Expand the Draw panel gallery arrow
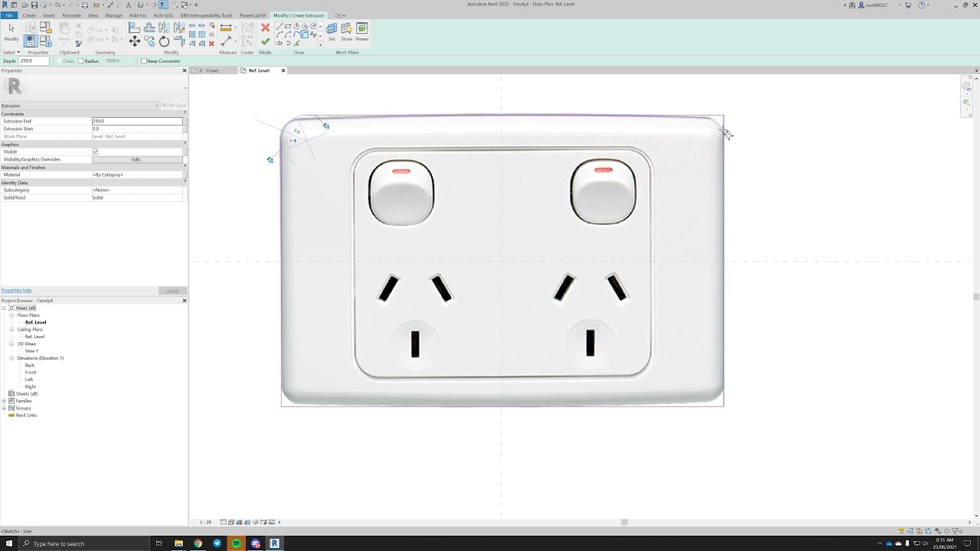The image size is (980, 551). pos(320,45)
